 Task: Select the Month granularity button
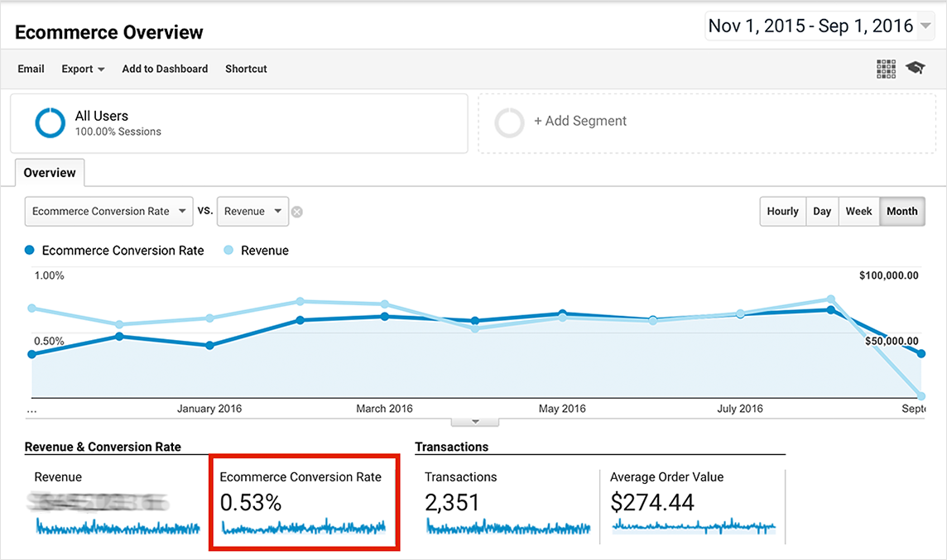click(901, 211)
